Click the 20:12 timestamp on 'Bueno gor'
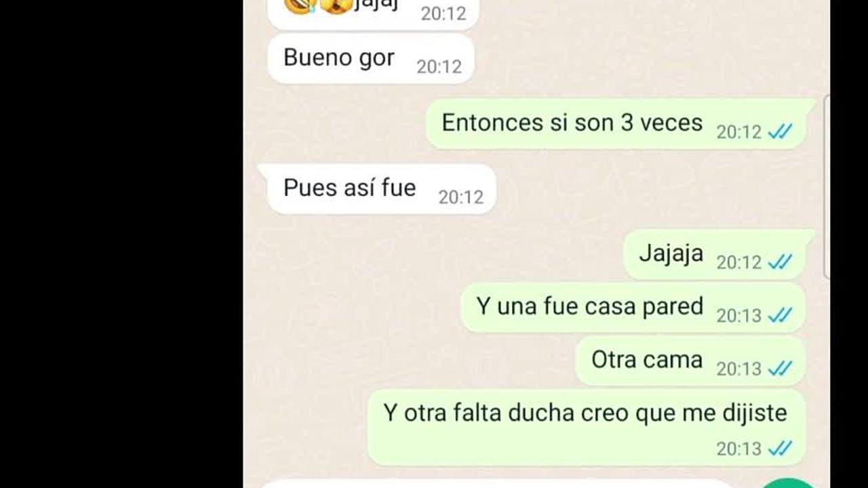Viewport: 868px width, 488px height. [x=439, y=66]
